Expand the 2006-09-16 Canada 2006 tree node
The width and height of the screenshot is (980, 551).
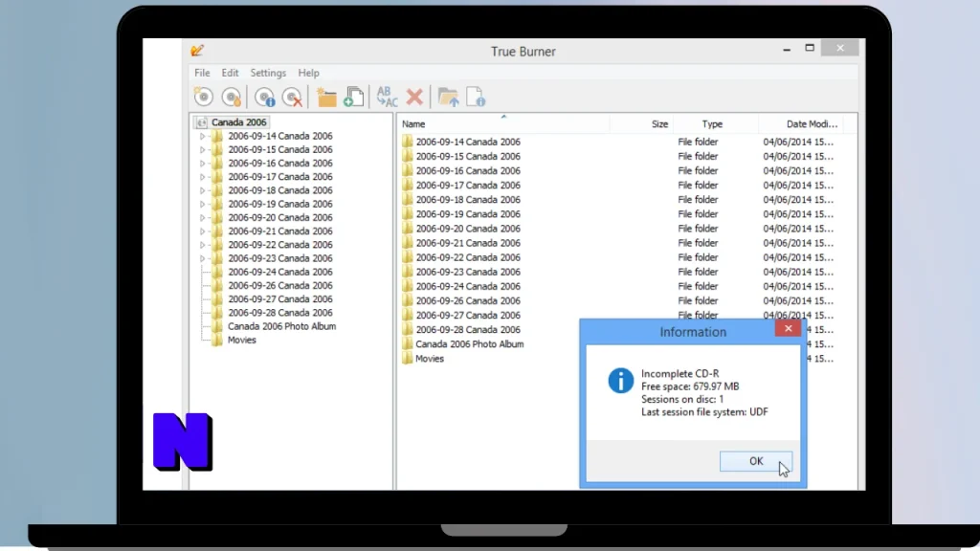202,163
